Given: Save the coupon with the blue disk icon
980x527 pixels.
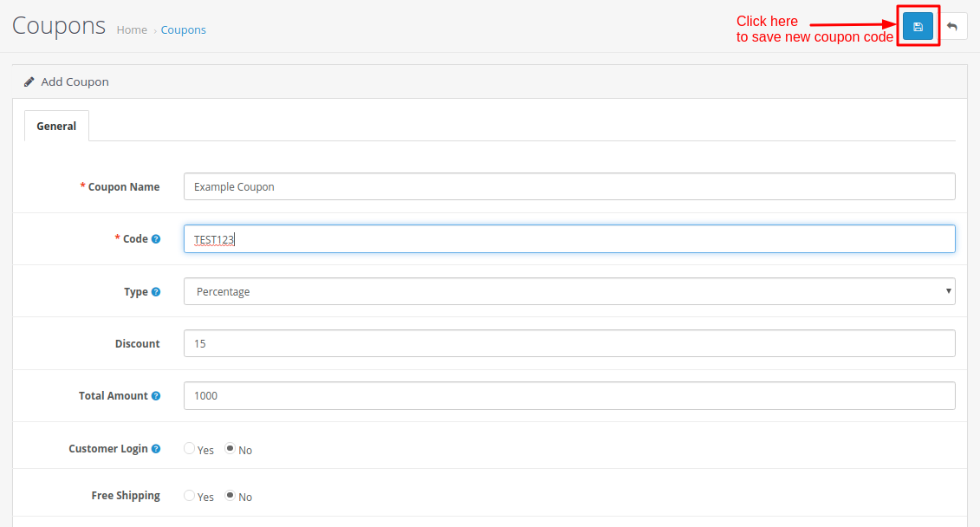Looking at the screenshot, I should pyautogui.click(x=918, y=26).
